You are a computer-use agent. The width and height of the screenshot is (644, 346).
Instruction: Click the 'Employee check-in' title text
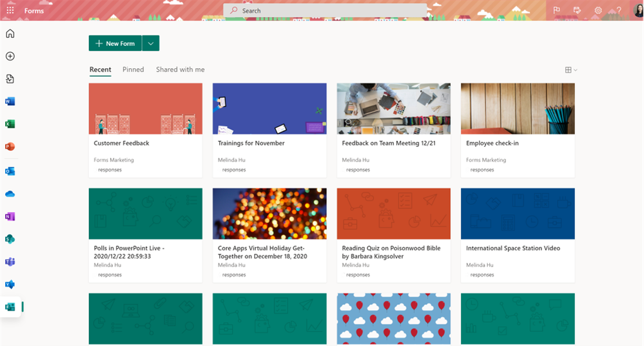pos(492,143)
